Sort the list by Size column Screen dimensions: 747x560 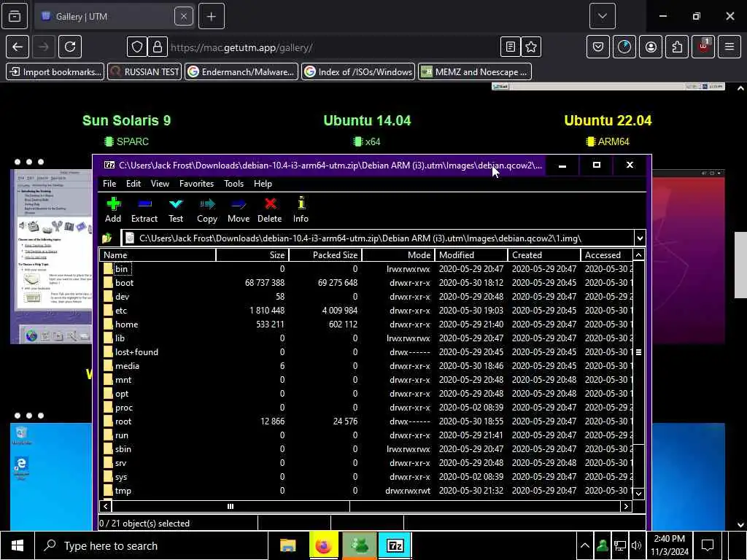click(x=252, y=254)
